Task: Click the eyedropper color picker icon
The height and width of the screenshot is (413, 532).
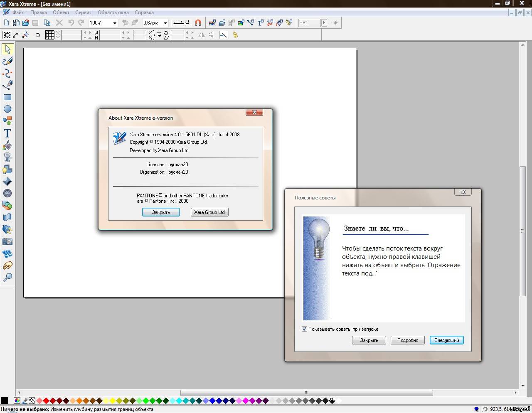Action: pos(25,401)
